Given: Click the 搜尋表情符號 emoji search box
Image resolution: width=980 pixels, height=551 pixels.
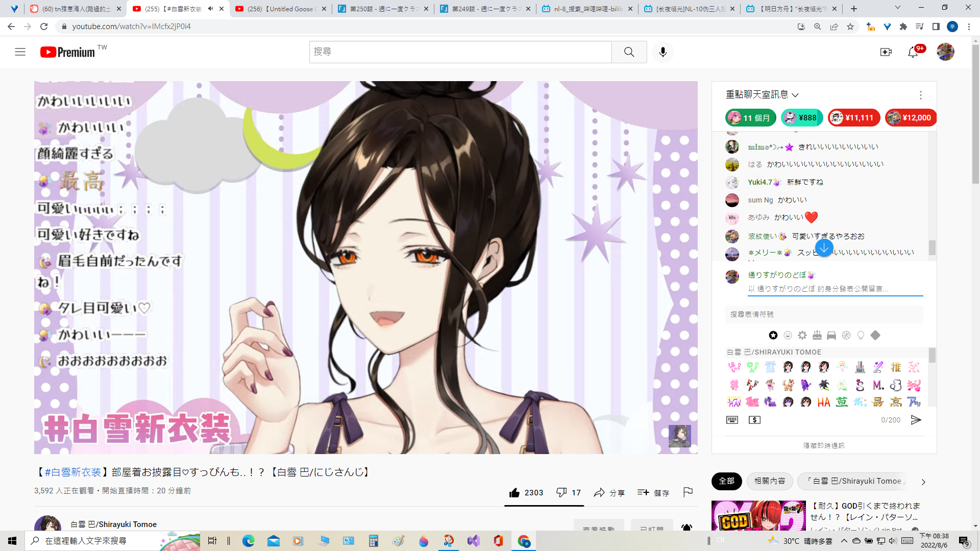Looking at the screenshot, I should tap(824, 314).
